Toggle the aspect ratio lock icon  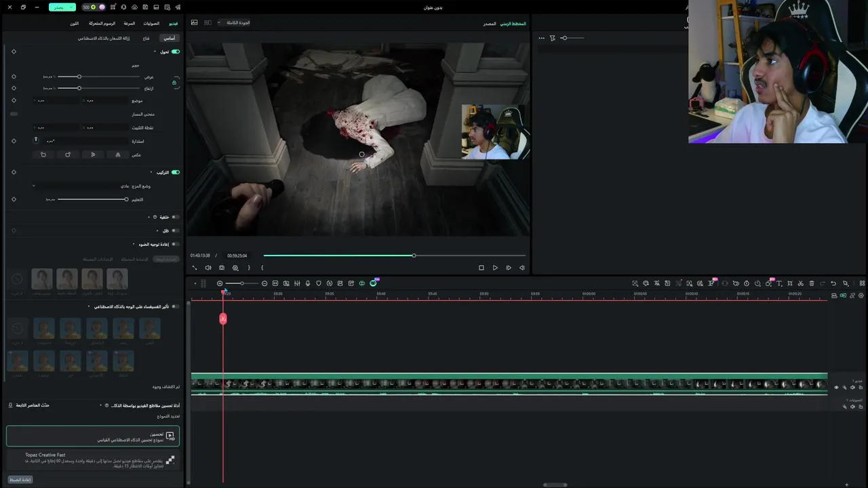click(174, 83)
